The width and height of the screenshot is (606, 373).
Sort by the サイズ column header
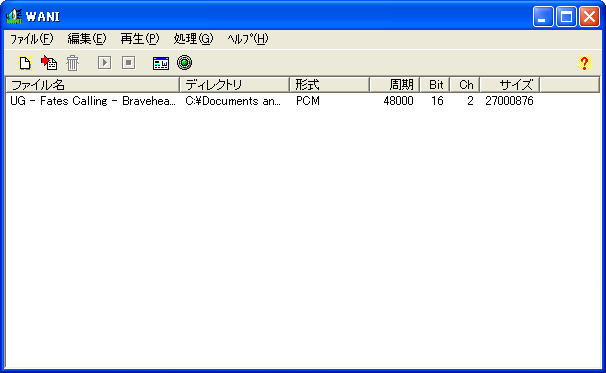click(x=509, y=85)
